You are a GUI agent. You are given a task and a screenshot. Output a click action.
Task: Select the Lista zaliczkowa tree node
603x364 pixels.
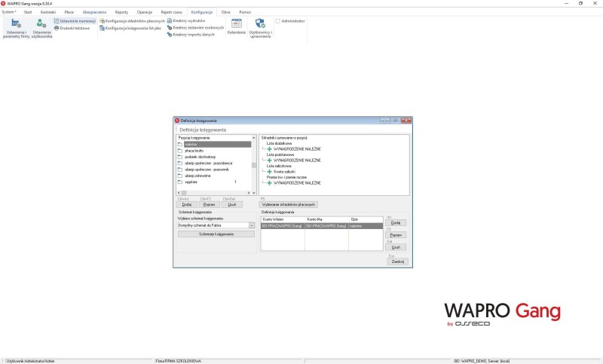[x=279, y=166]
